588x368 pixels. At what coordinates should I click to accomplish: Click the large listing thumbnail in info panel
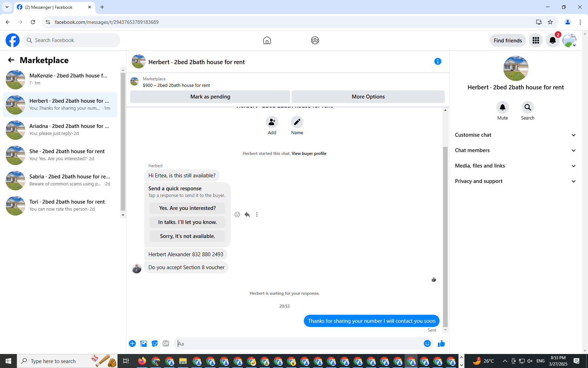tap(516, 68)
